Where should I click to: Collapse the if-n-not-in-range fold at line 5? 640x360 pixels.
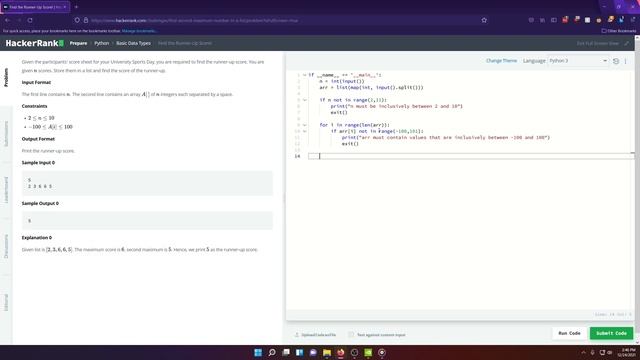pos(304,100)
